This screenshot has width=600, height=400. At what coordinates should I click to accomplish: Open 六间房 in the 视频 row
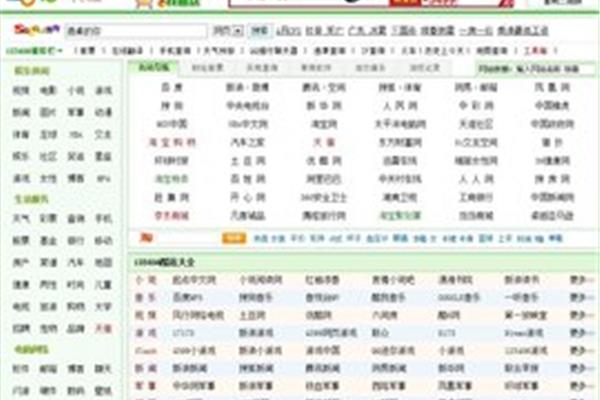385,315
